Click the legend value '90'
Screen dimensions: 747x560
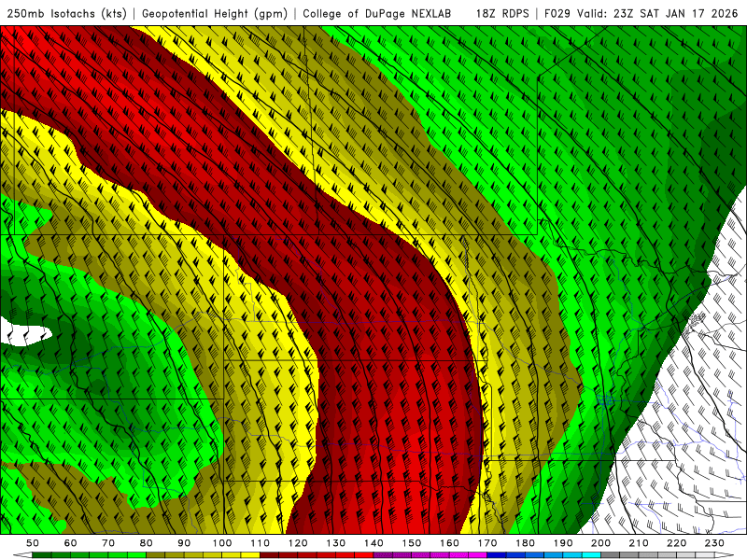point(184,543)
